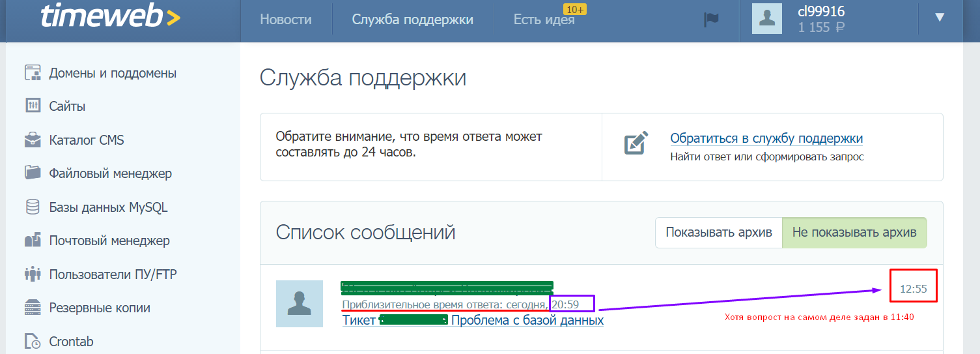
Task: Expand the account dropdown arrow
Action: [x=939, y=18]
